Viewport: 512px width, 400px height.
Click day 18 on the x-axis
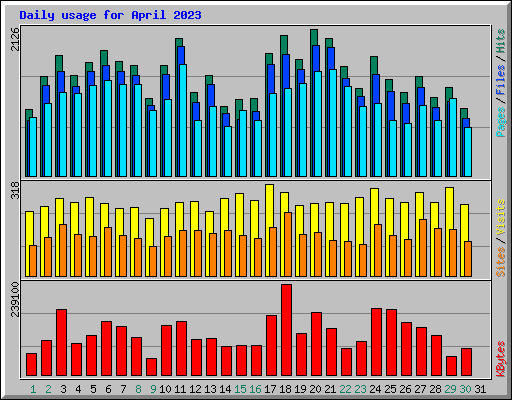[x=285, y=389]
